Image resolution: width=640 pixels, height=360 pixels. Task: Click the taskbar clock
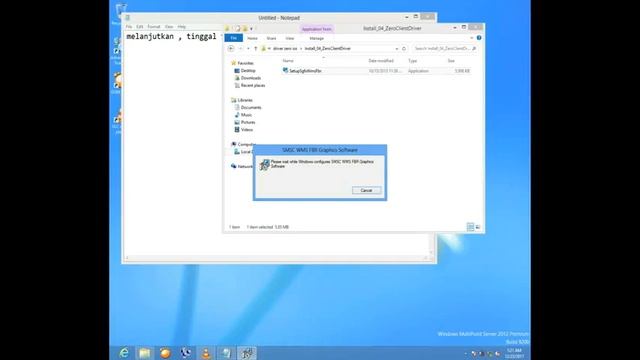pyautogui.click(x=514, y=353)
